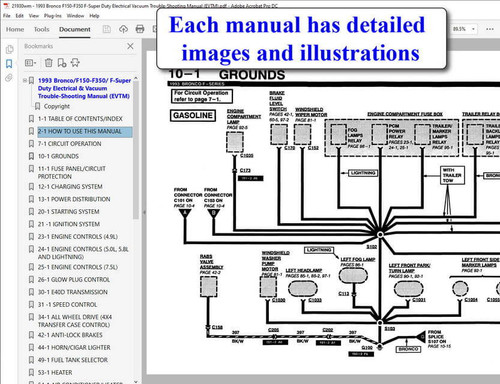Select the 1993 Bronco/F150-F350 EVTM bookmark
Image resolution: width=500 pixels, height=384 pixels.
tap(84, 88)
